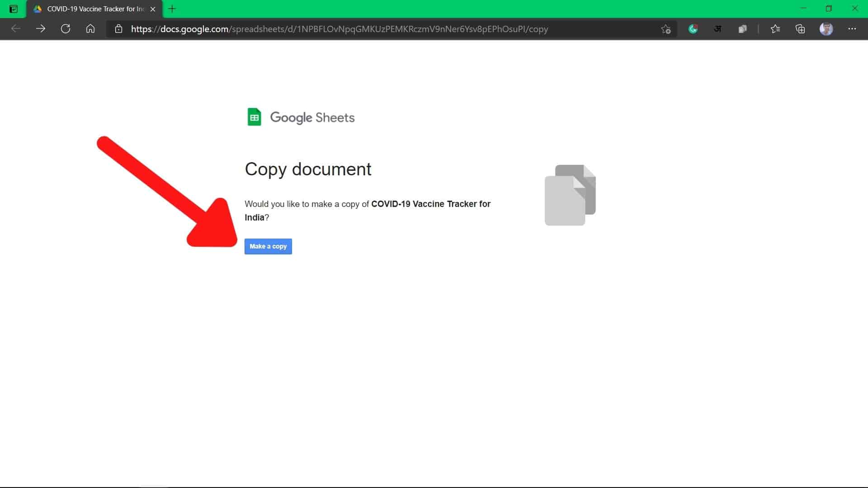
Task: Select the COVID-19 Vaccine Tracker tab
Action: click(x=95, y=9)
